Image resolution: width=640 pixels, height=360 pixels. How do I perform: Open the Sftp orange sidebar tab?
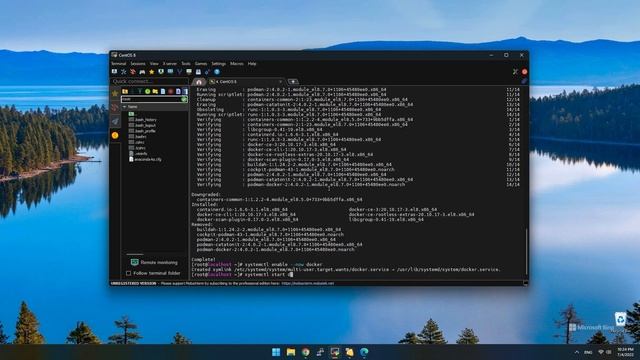coord(115,135)
